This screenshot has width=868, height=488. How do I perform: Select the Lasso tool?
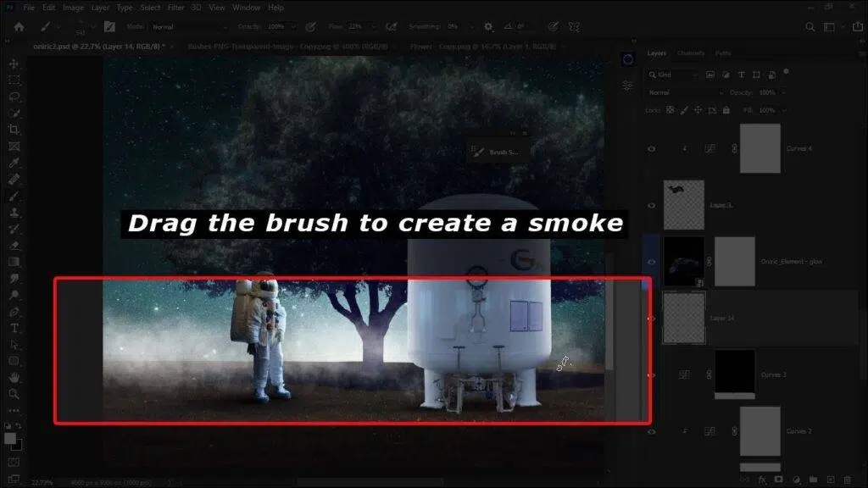pyautogui.click(x=14, y=97)
